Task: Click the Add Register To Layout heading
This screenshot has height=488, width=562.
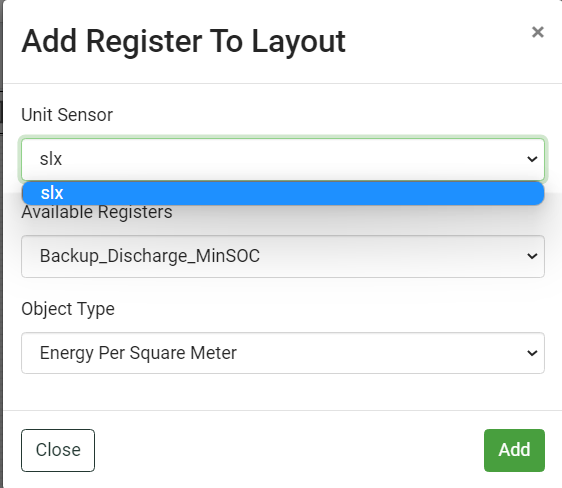Action: (184, 42)
